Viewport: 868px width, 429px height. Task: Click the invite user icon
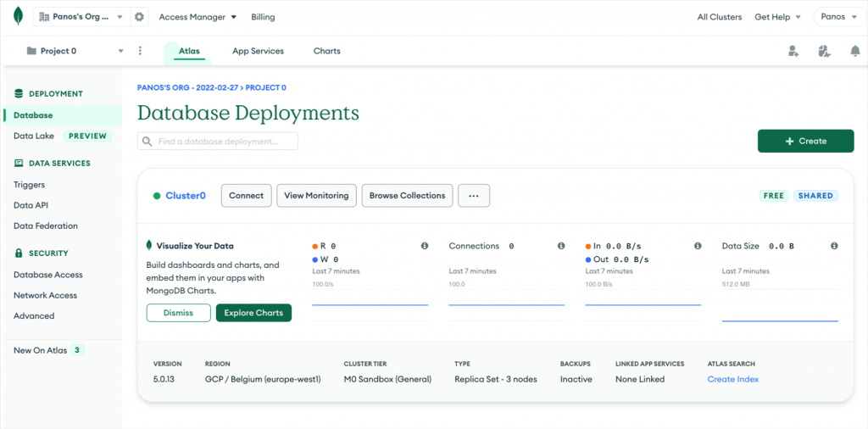coord(793,51)
